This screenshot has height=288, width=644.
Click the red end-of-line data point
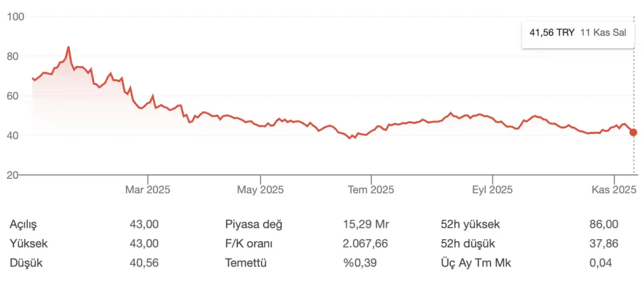pyautogui.click(x=633, y=133)
